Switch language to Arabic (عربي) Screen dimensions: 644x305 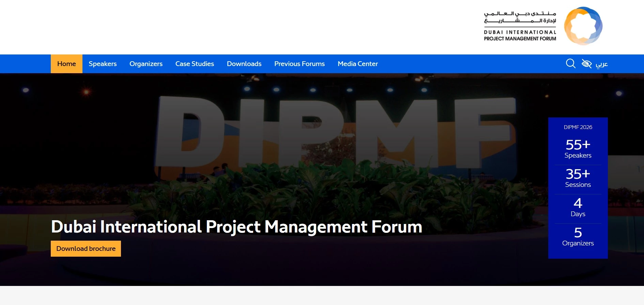pyautogui.click(x=602, y=64)
